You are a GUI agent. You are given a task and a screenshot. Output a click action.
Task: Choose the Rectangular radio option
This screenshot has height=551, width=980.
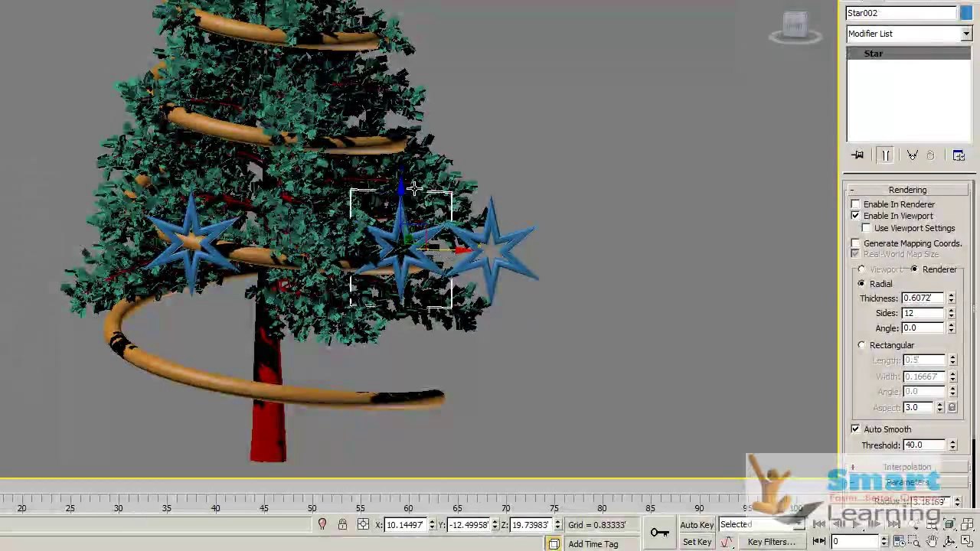[862, 345]
